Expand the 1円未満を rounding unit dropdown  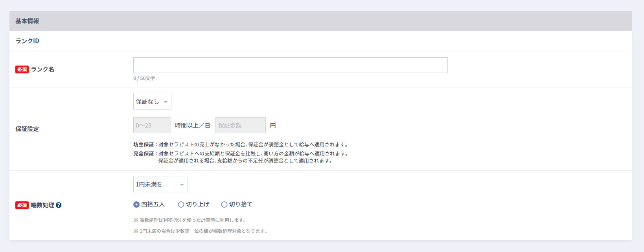tap(160, 184)
